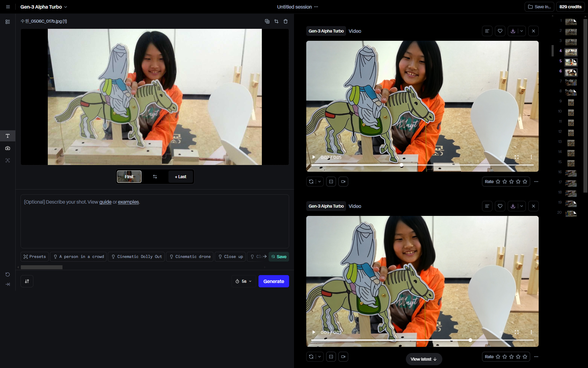Download the first generated video
This screenshot has width=588, height=368.
(x=513, y=31)
